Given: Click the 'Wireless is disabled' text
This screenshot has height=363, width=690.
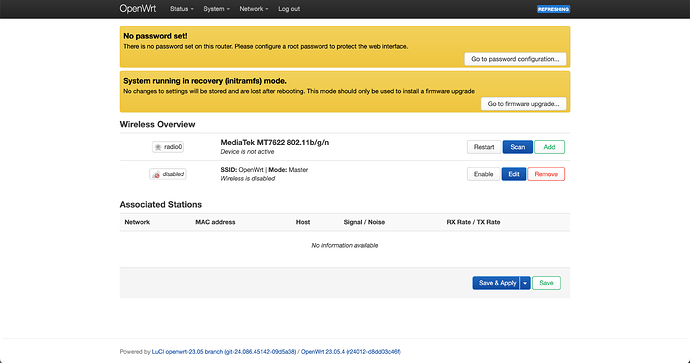Looking at the screenshot, I should 247,179.
